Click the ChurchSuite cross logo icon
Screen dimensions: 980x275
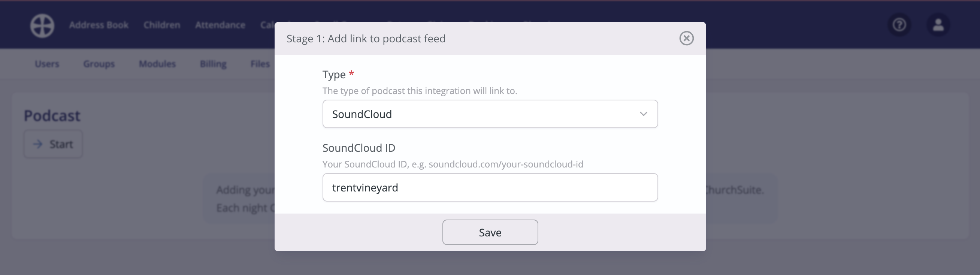(42, 26)
